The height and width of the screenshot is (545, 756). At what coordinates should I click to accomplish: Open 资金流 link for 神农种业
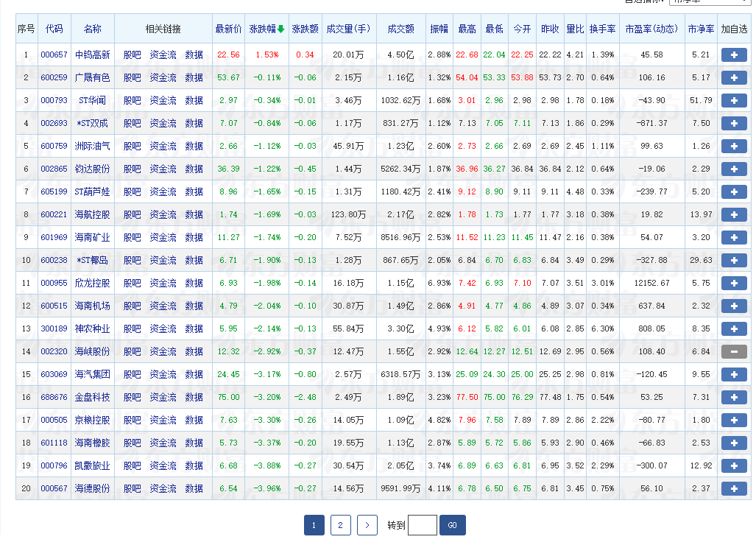click(x=163, y=329)
